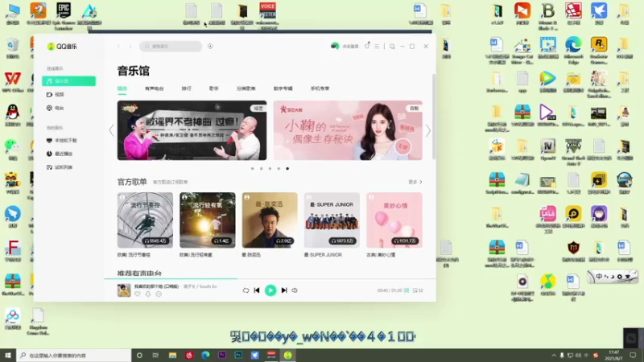
Task: Click the green login avatar icon
Action: (335, 47)
